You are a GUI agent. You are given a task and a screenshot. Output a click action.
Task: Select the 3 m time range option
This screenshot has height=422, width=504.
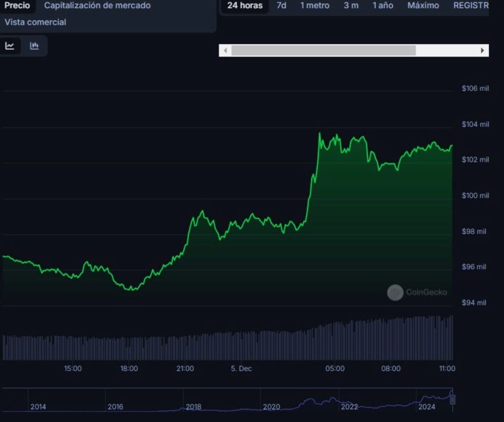tap(351, 5)
